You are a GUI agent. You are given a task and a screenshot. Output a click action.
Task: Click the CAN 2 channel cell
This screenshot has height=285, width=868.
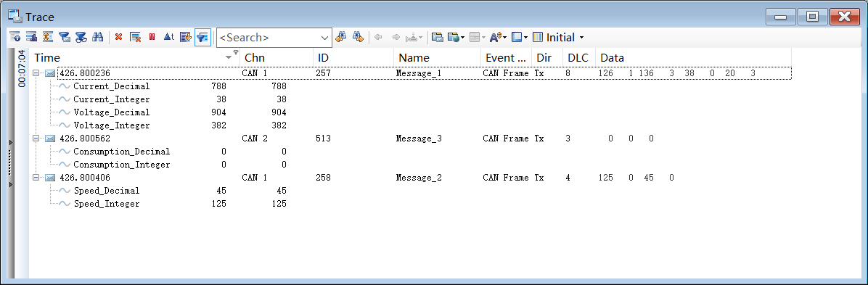click(x=255, y=139)
